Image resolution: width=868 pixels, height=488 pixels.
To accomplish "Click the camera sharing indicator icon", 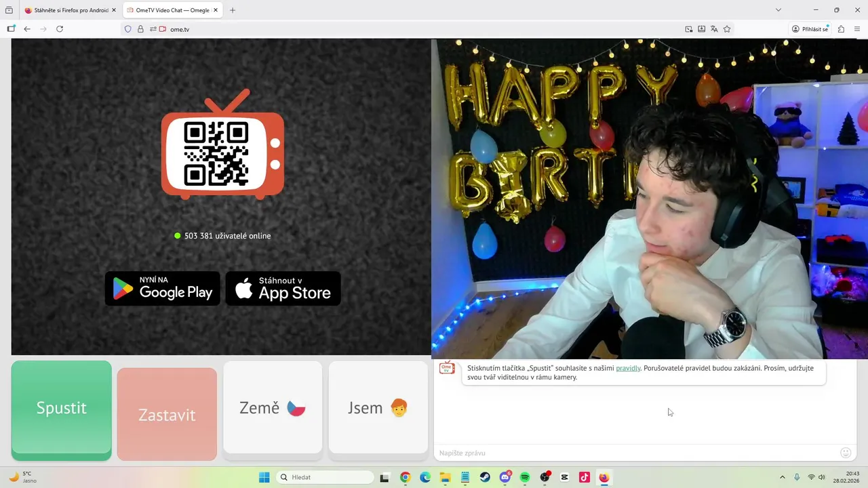I will click(163, 29).
